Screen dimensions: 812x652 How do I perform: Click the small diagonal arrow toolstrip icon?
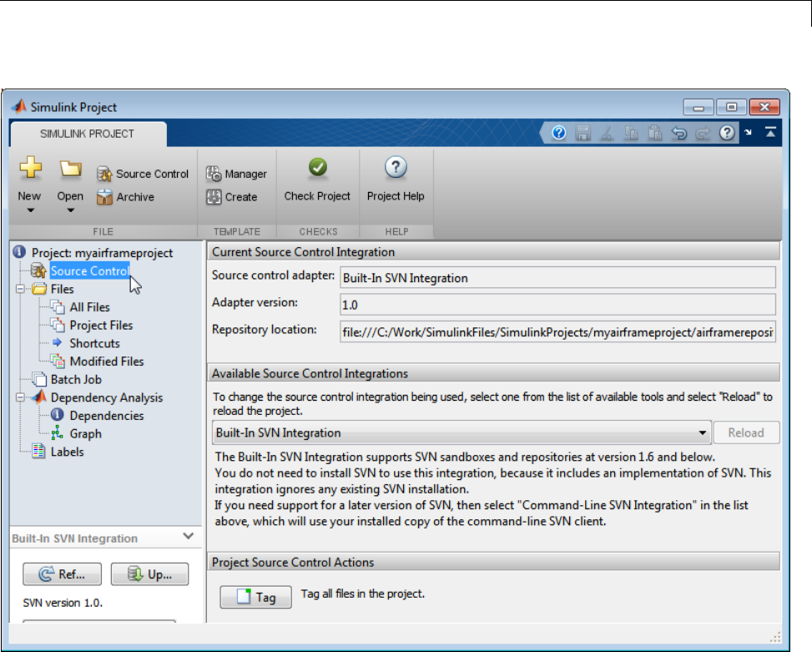click(x=748, y=133)
